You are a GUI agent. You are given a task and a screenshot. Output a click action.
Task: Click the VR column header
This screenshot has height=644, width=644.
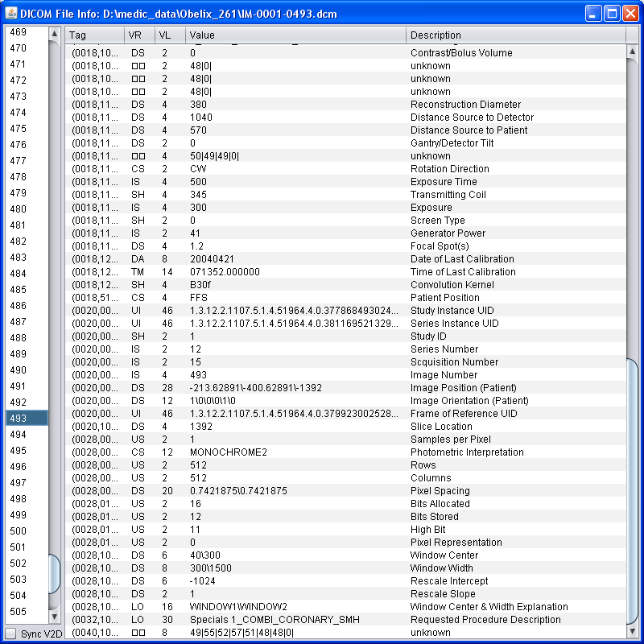tap(138, 35)
